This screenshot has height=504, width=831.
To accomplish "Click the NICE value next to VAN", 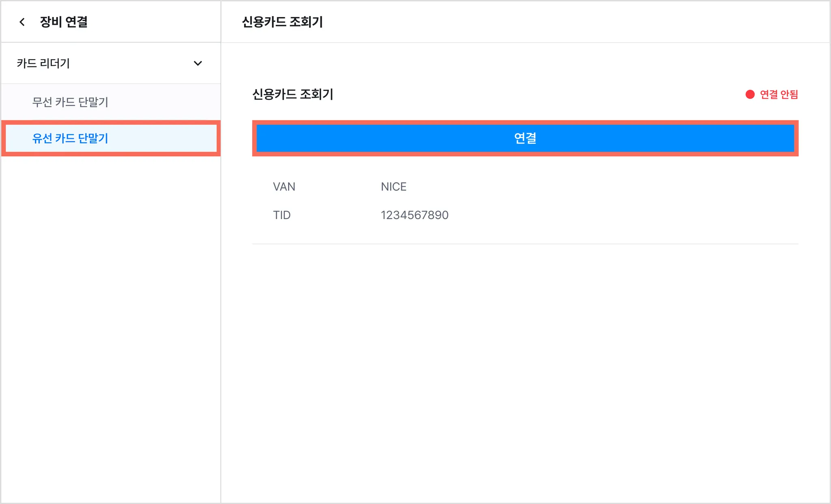I will tap(394, 187).
